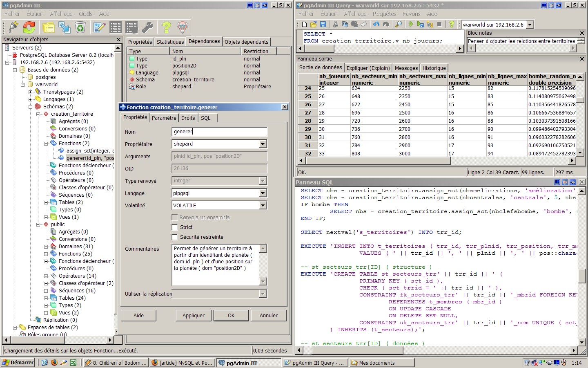
Task: Expand the Tables (24) tree node
Action: [x=46, y=298]
